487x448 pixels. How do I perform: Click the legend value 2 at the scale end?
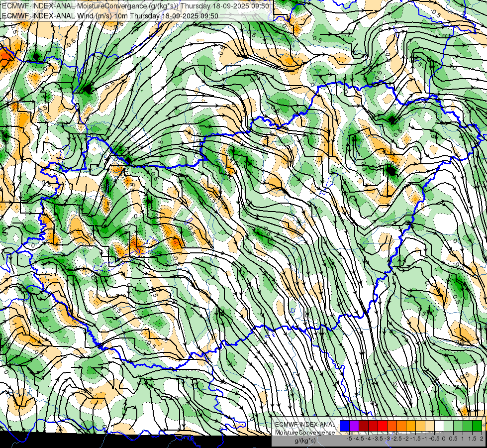pyautogui.click(x=482, y=439)
